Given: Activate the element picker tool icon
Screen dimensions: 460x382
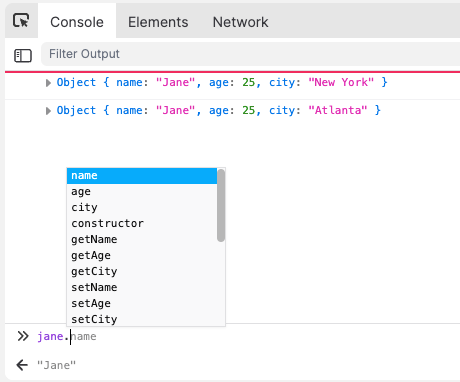Looking at the screenshot, I should 21,21.
